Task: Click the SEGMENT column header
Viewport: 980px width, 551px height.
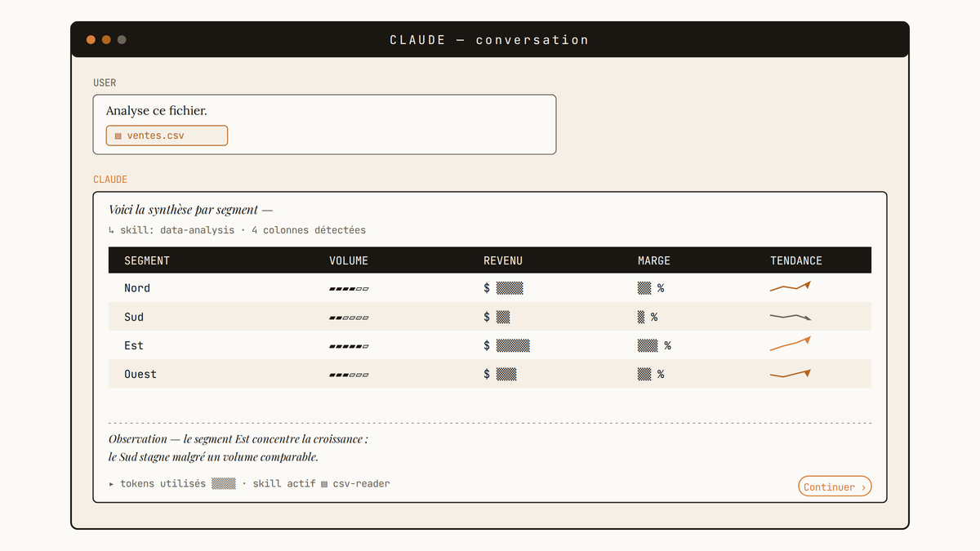Action: [x=147, y=260]
